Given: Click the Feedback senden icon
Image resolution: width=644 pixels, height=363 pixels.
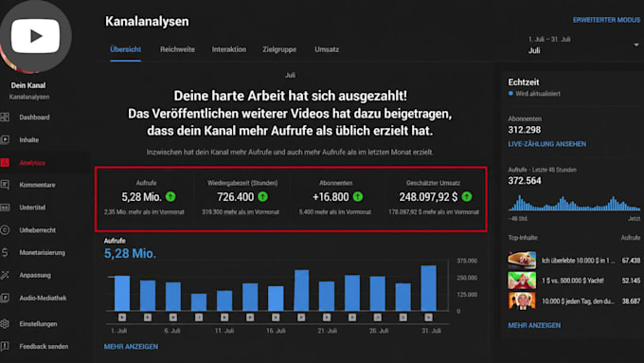Looking at the screenshot, I should (5, 346).
